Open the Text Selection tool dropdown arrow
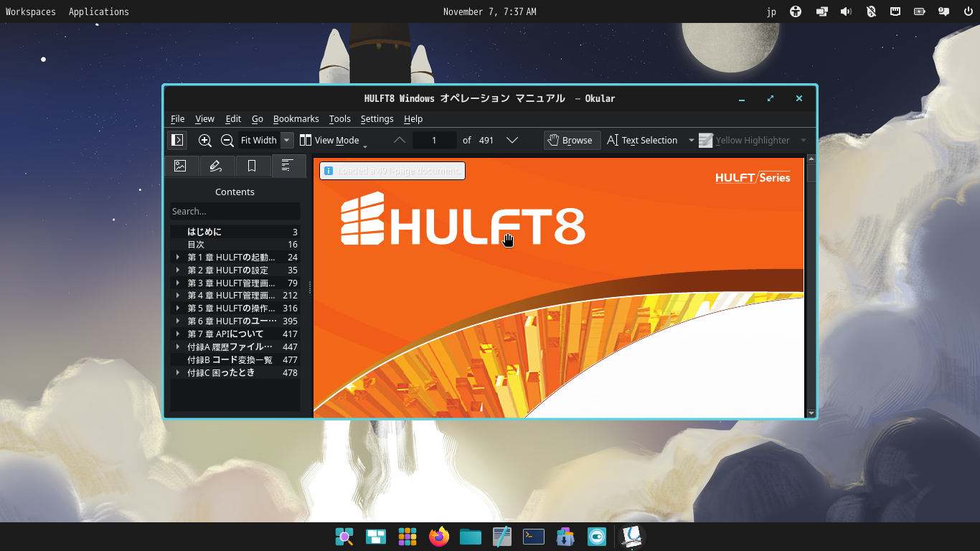 pyautogui.click(x=692, y=141)
